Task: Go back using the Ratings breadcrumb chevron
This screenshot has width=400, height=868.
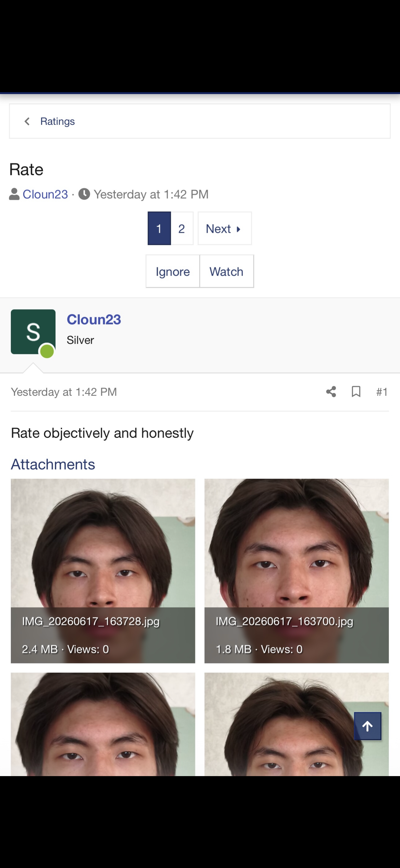Action: click(x=27, y=121)
